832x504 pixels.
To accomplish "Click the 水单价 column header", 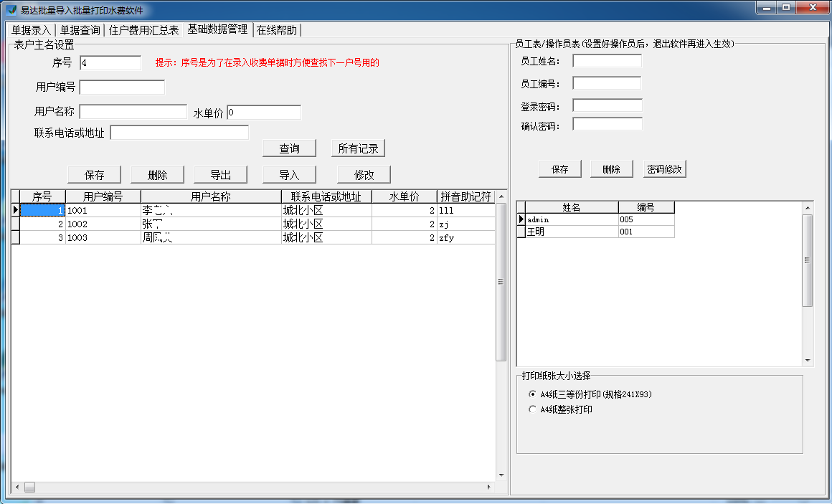I will (405, 196).
